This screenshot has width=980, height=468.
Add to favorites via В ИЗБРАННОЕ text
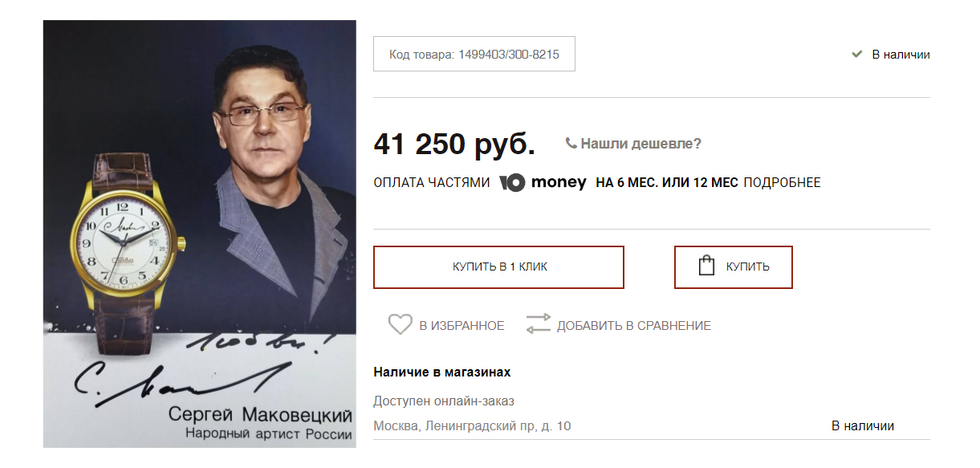pyautogui.click(x=462, y=325)
